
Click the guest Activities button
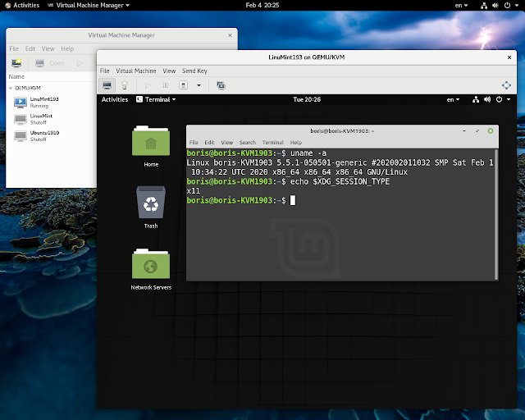pyautogui.click(x=115, y=99)
